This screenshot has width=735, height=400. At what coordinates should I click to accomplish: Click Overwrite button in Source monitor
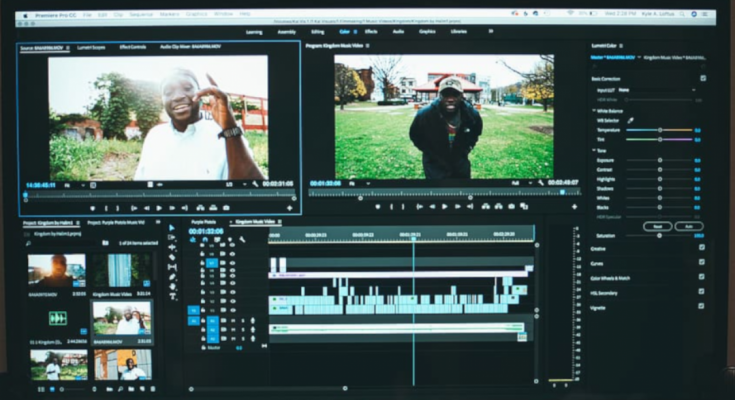point(213,208)
